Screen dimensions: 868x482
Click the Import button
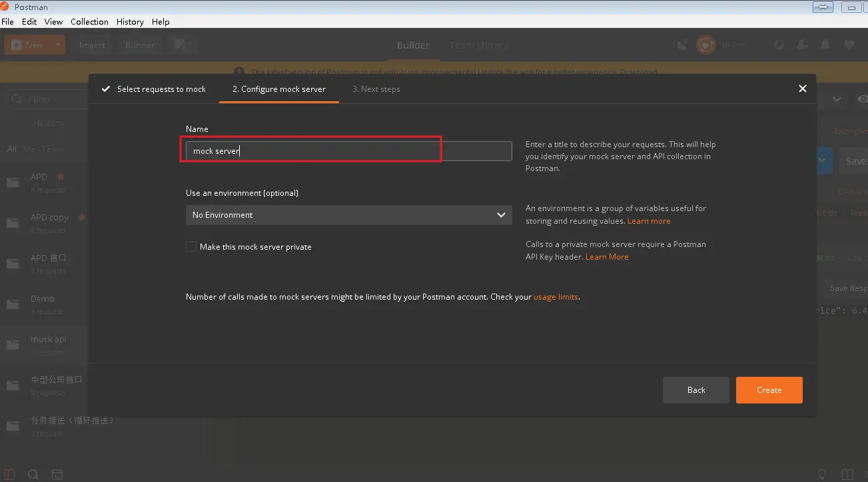[92, 45]
